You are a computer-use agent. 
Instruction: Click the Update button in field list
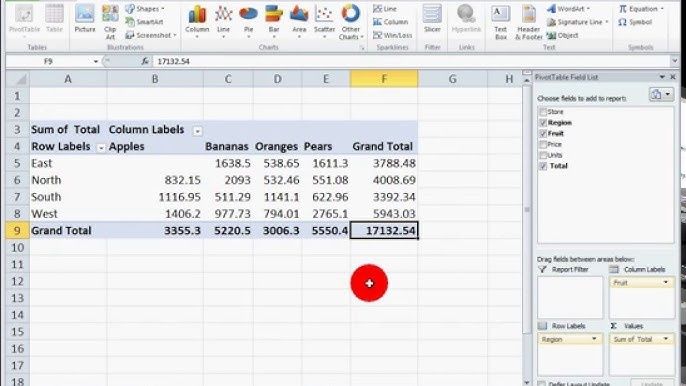pos(652,383)
